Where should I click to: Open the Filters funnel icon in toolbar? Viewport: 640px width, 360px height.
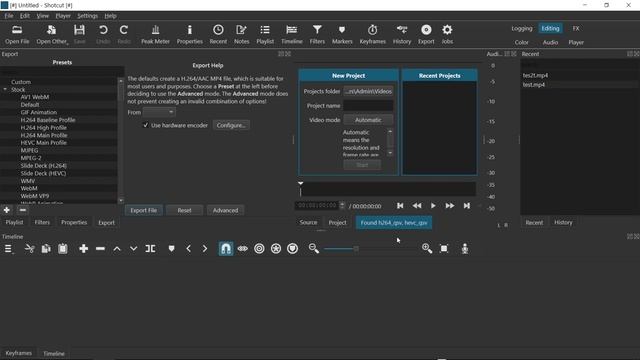(317, 34)
